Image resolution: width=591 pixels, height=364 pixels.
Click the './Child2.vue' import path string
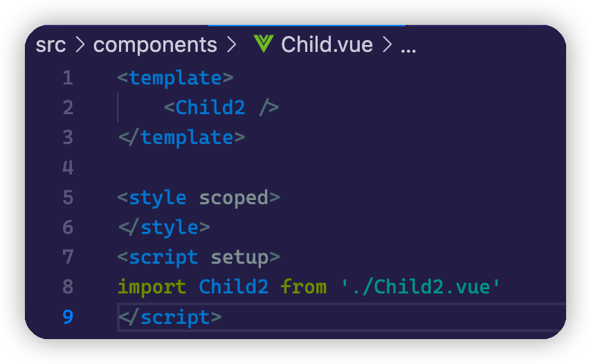coord(420,286)
